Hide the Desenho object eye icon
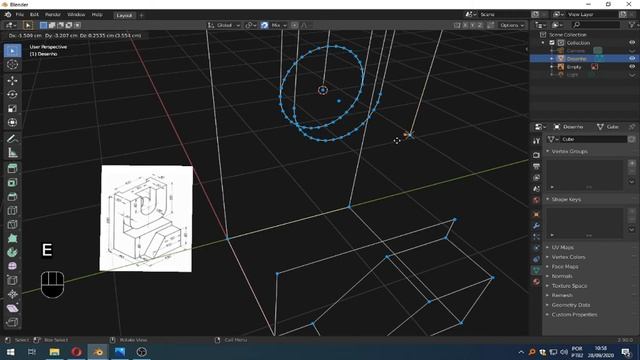 (x=632, y=58)
